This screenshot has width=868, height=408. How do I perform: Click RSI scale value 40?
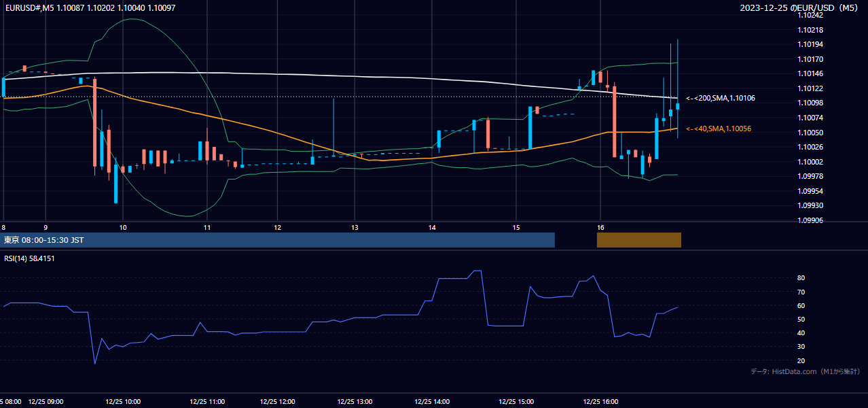(x=801, y=333)
